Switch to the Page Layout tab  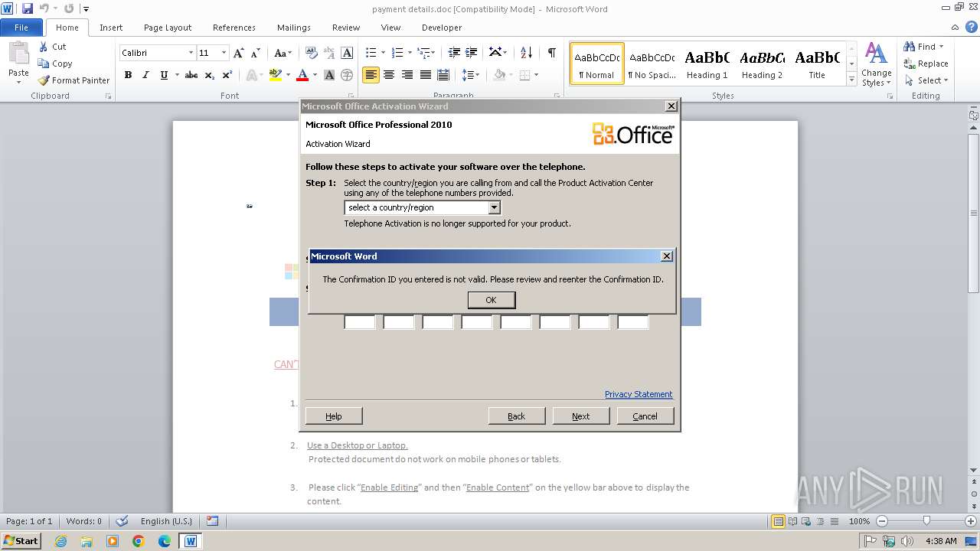point(168,28)
